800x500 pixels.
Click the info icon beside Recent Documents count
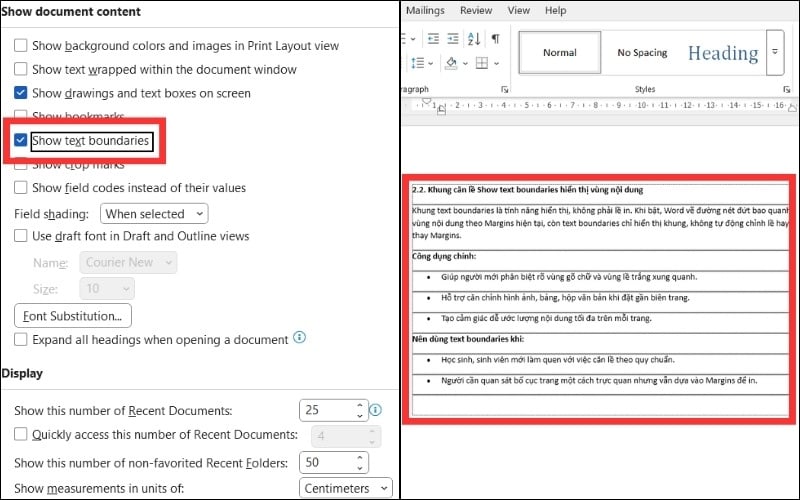[x=376, y=410]
